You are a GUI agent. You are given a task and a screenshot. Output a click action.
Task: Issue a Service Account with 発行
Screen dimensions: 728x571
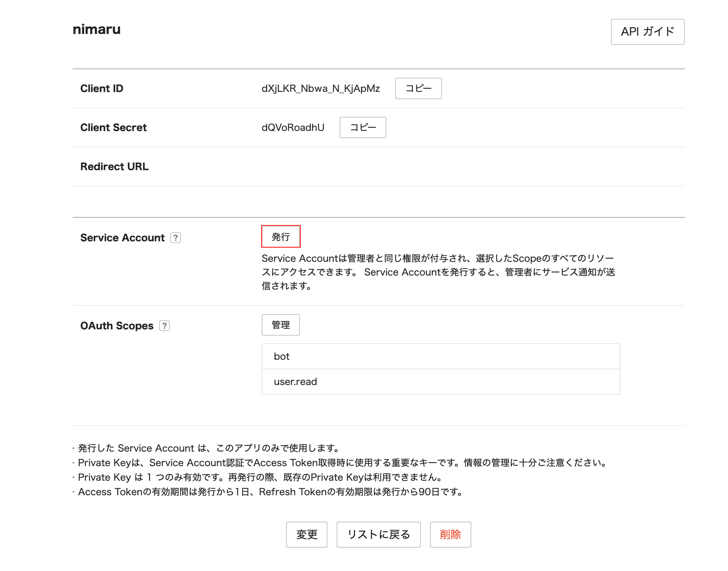point(280,237)
